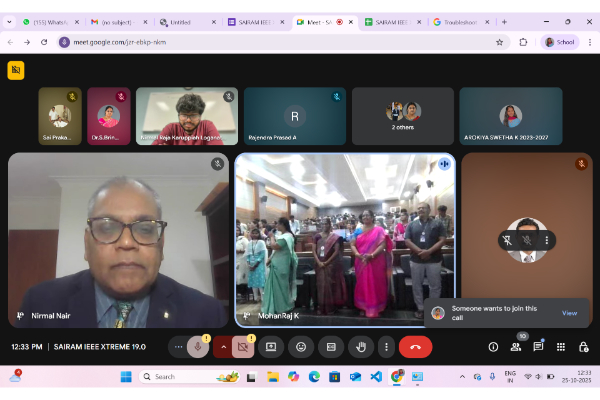
Task: Open the Activities grid icon
Action: [560, 347]
